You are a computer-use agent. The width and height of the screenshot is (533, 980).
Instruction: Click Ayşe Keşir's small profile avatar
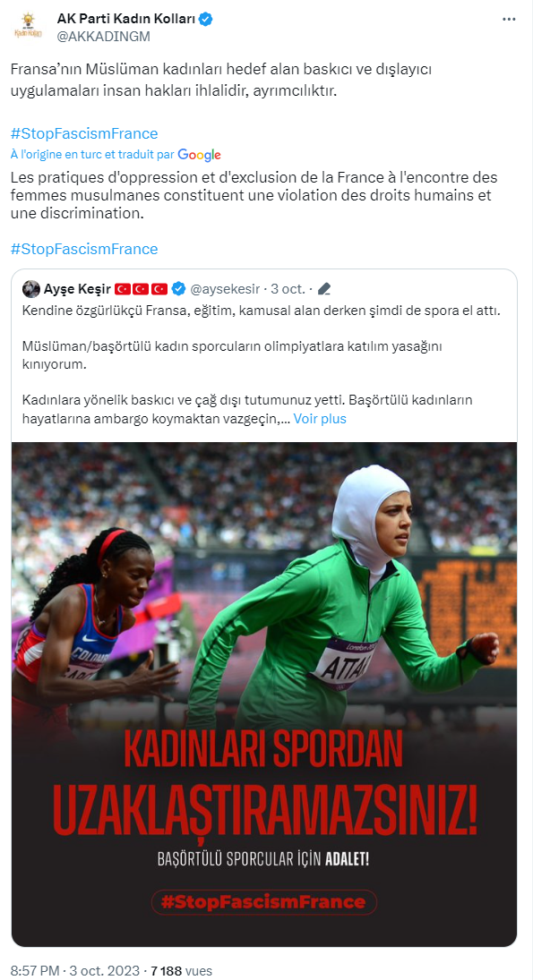coord(30,289)
